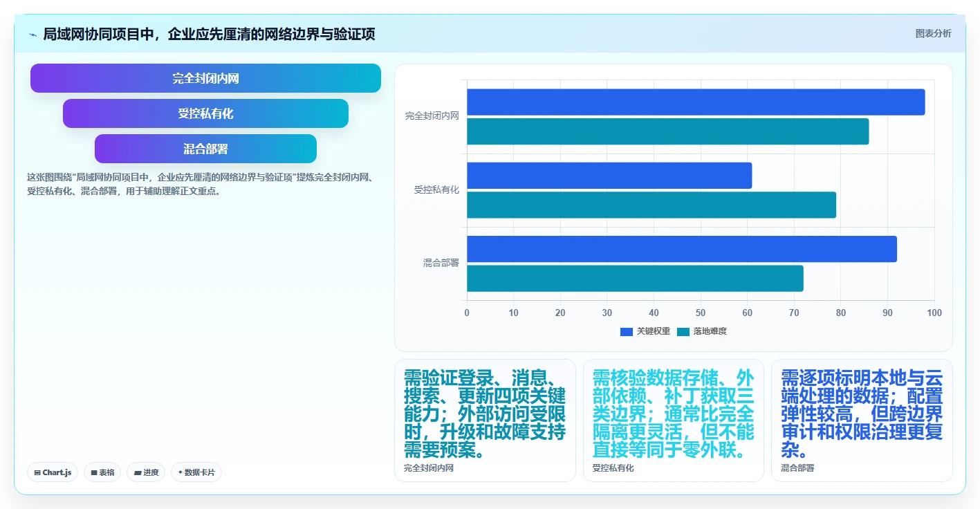Toggle the 关键权重 legend swatch
Image resolution: width=980 pixels, height=509 pixels.
627,331
